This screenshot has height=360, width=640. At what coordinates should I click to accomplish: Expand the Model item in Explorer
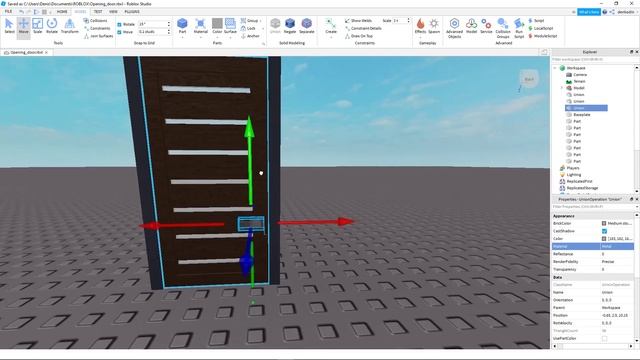pyautogui.click(x=562, y=88)
